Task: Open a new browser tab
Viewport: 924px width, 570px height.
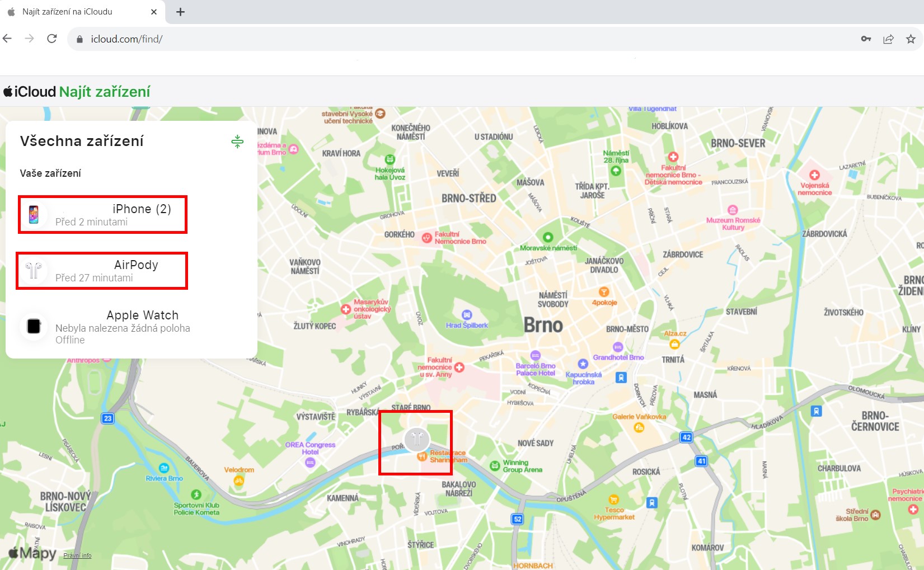Action: [x=180, y=12]
